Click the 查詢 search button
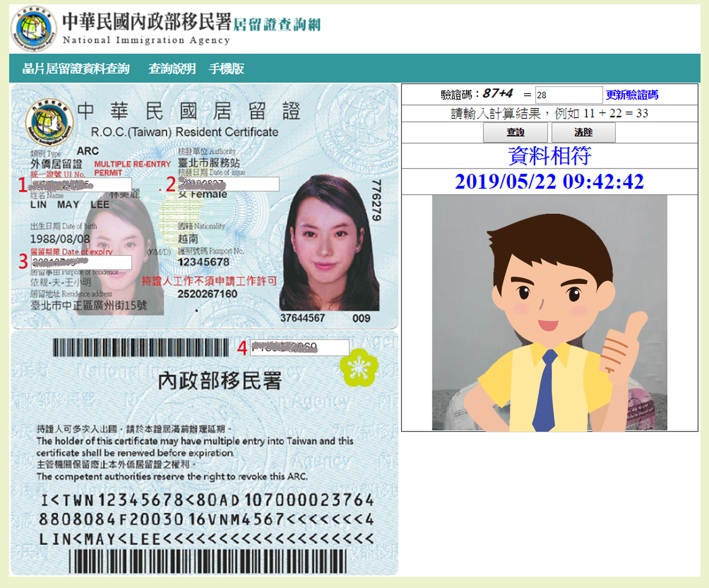The image size is (709, 588). (516, 132)
